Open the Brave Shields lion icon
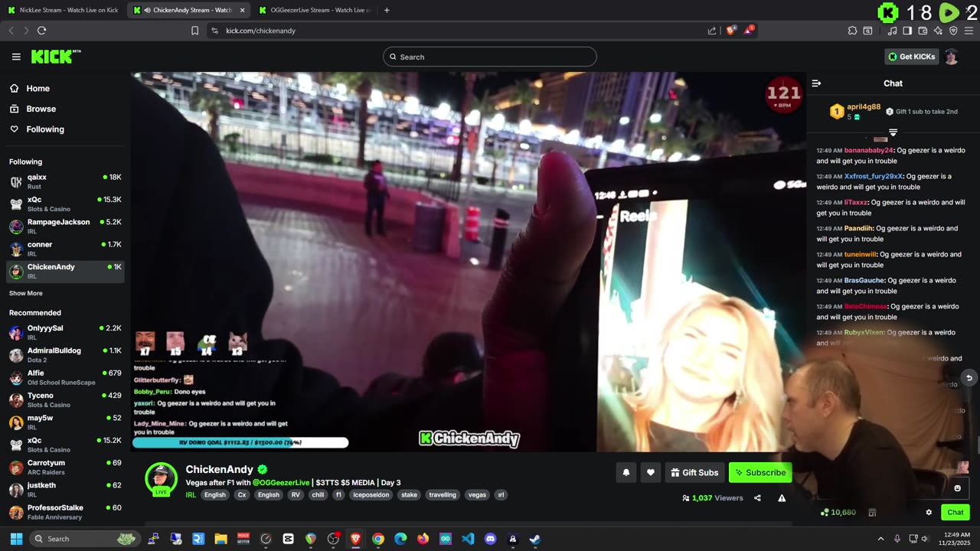 (x=730, y=30)
